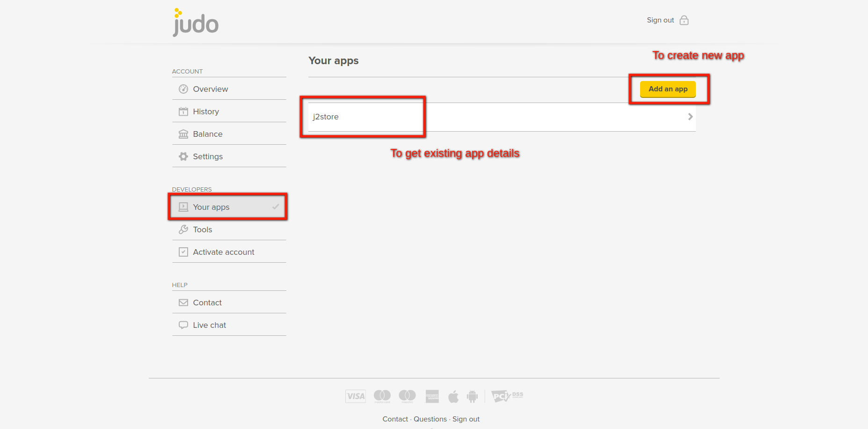Click the Add an app button
Image resolution: width=868 pixels, height=429 pixels.
click(x=668, y=89)
